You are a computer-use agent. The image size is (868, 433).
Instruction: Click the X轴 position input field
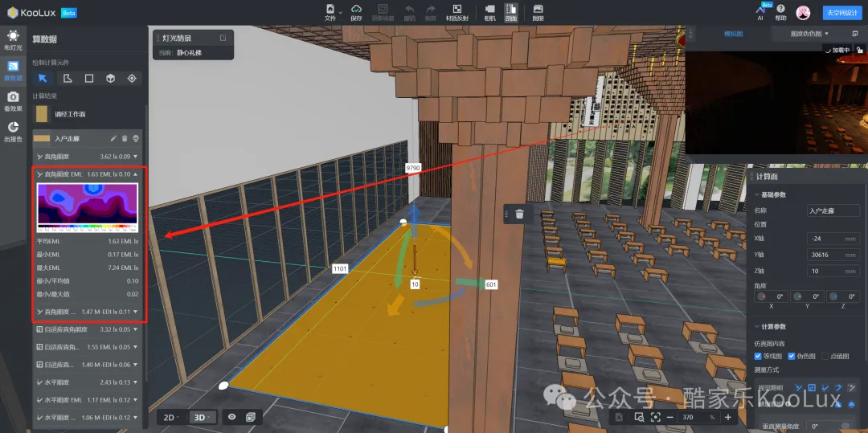pyautogui.click(x=831, y=239)
